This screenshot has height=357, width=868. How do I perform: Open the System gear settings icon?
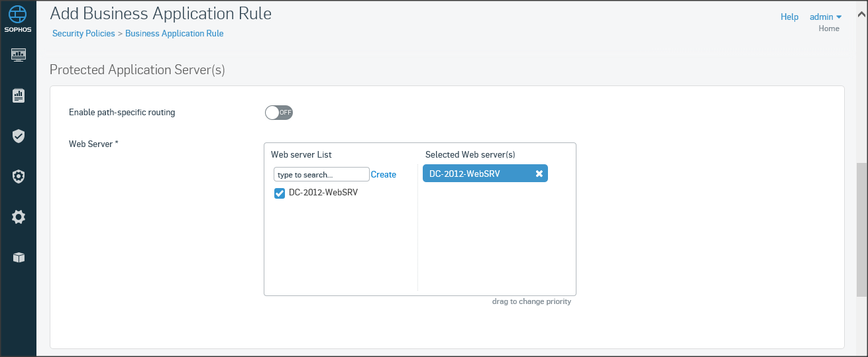click(19, 217)
